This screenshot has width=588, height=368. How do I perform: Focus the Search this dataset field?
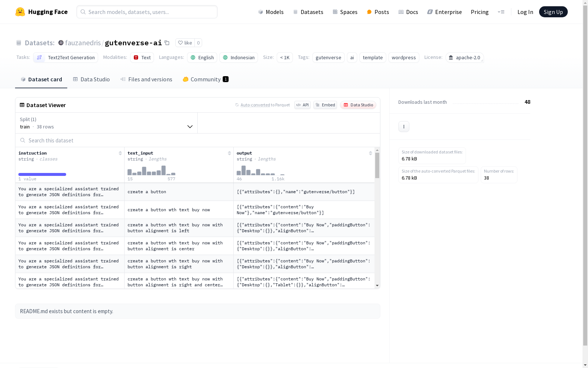point(198,140)
